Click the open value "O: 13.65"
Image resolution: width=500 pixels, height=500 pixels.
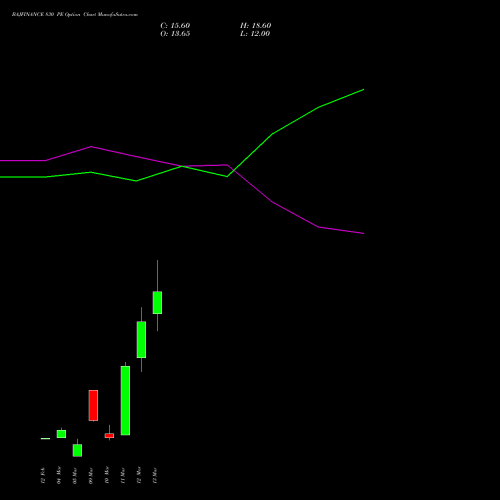tap(175, 34)
